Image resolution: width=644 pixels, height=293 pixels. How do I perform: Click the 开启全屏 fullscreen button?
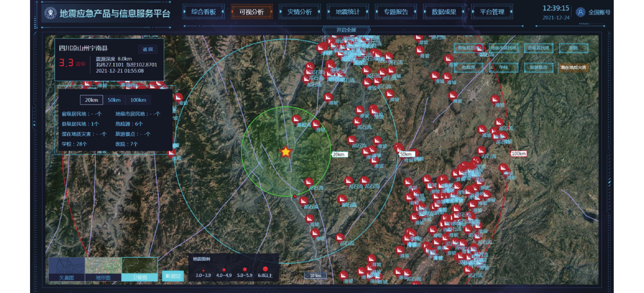[x=346, y=30]
